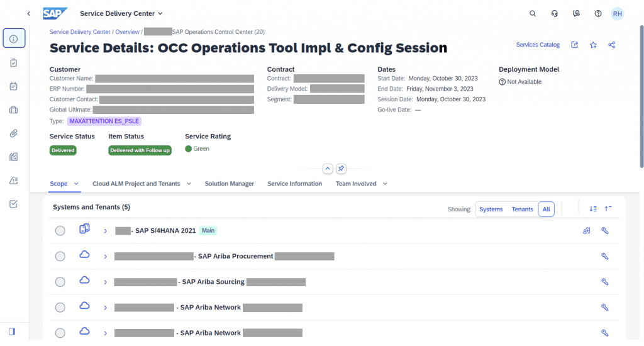Show only Tenants in the list
The width and height of the screenshot is (644, 346).
(x=522, y=209)
